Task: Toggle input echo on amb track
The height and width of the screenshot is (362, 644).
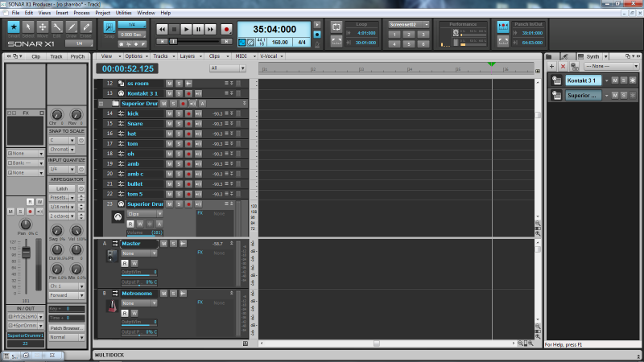Action: click(x=198, y=164)
